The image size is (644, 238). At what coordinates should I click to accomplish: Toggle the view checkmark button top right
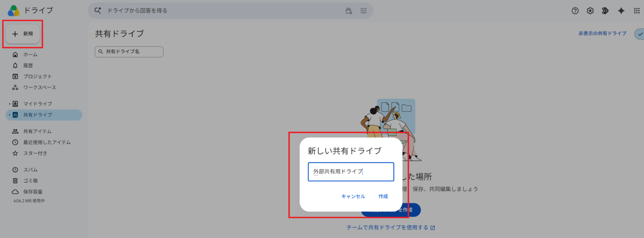(x=639, y=34)
